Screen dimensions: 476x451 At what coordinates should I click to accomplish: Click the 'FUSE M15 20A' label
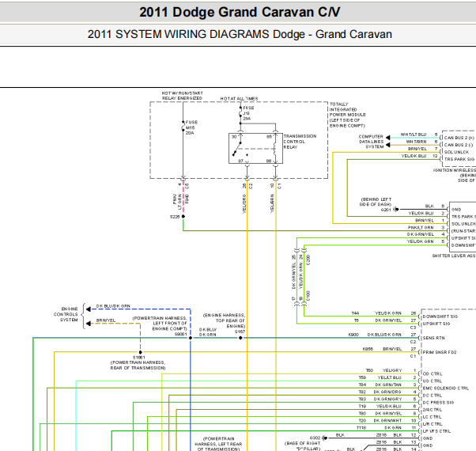[x=191, y=127]
